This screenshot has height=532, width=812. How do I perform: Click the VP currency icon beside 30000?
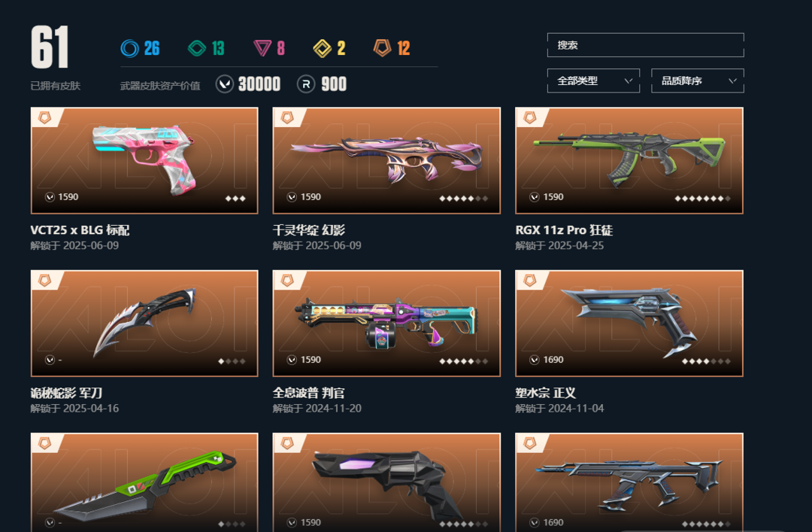point(225,84)
